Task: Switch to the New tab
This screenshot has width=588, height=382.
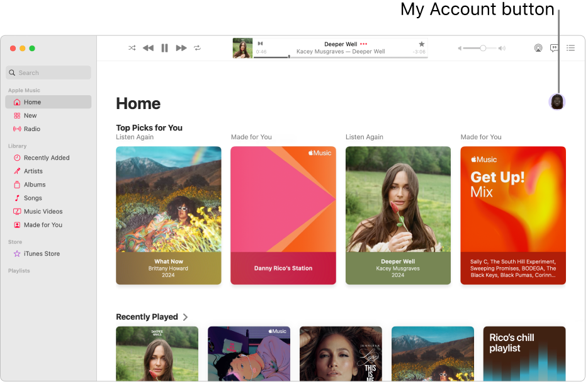Action: (30, 115)
